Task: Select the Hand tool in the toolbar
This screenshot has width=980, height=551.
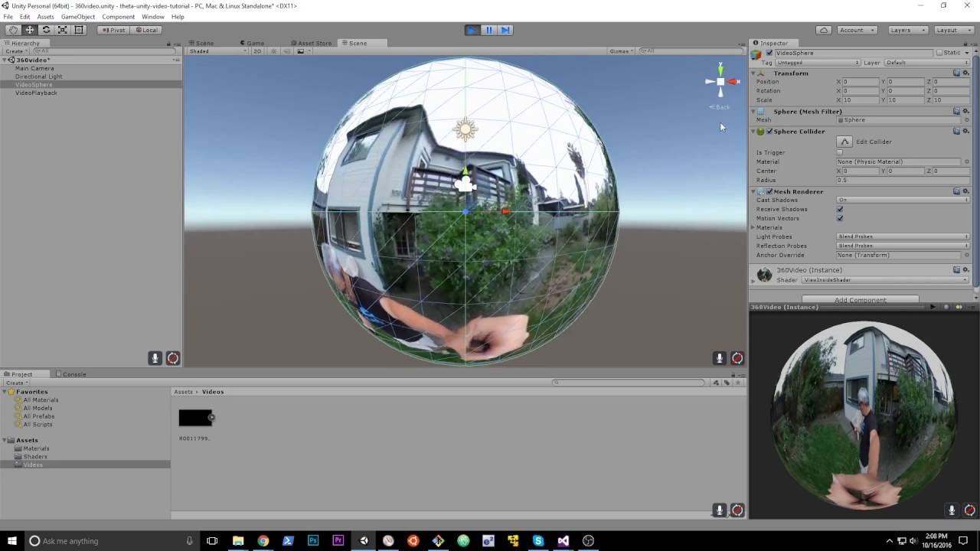Action: 13,30
